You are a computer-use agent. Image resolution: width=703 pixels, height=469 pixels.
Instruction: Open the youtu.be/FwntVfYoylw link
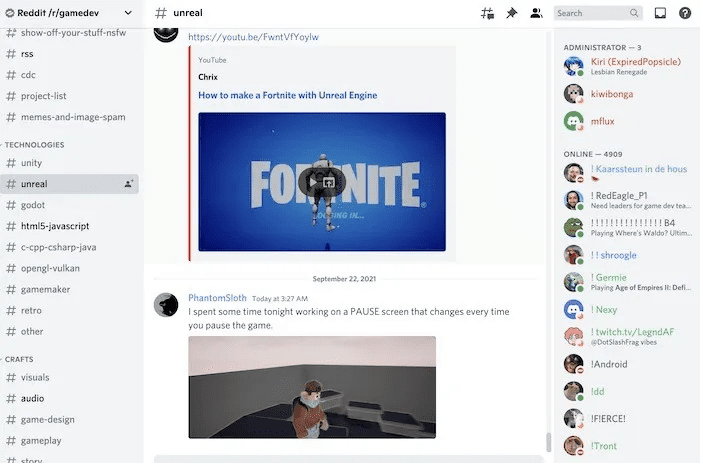point(253,37)
